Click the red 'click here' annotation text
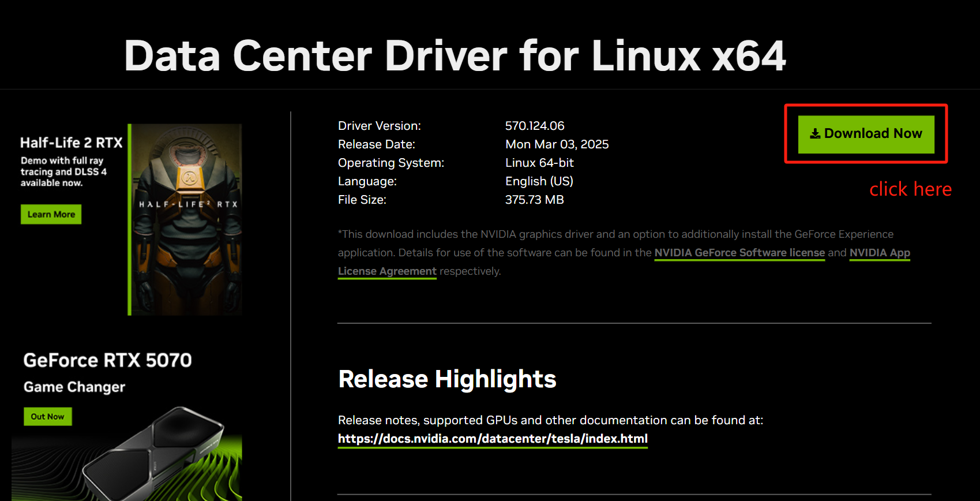 [x=910, y=189]
